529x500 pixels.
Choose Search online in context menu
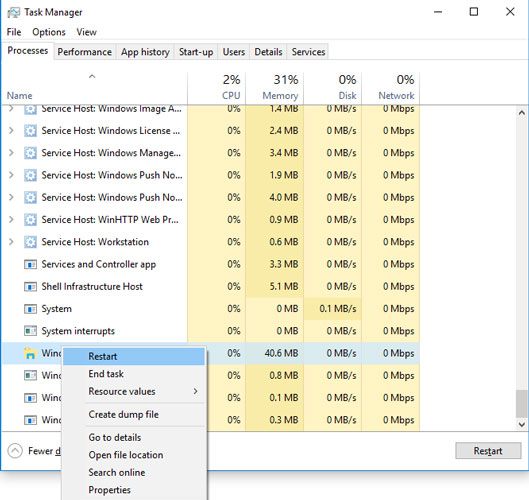pos(134,472)
